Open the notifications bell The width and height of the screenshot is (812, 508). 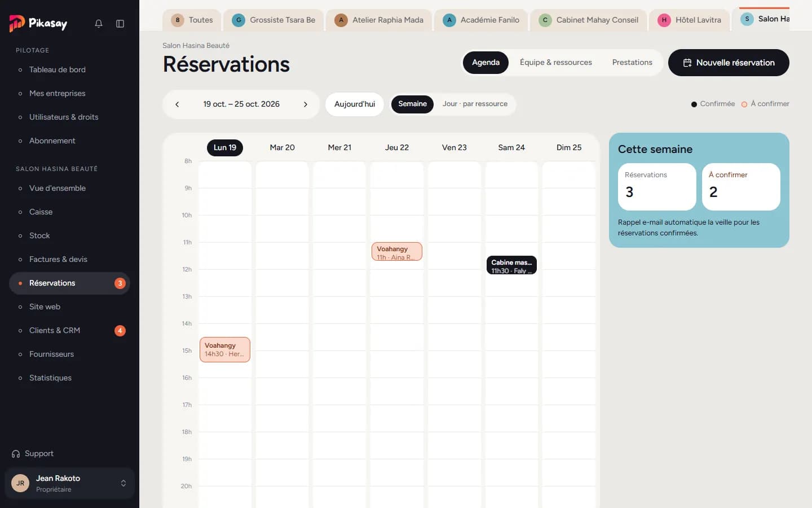[99, 24]
